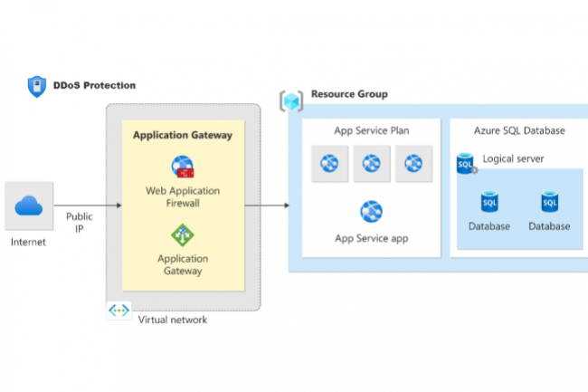
Task: Click the Azure SQL Database title
Action: click(519, 130)
